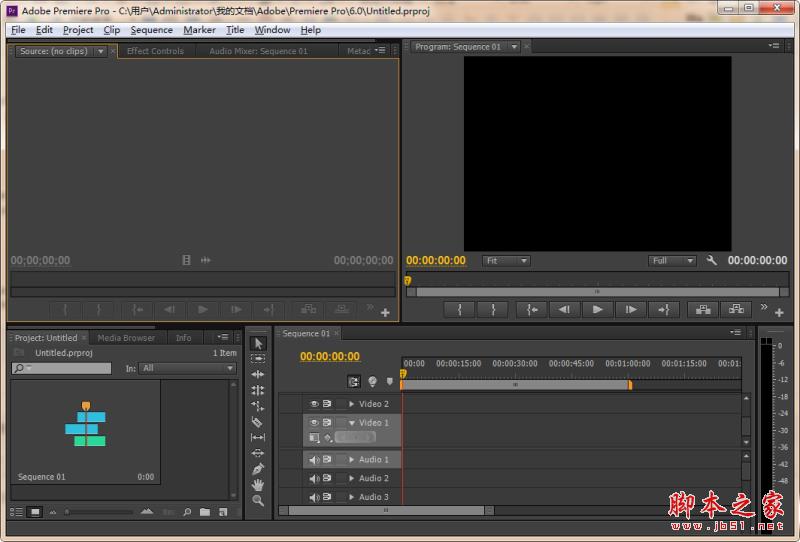800x542 pixels.
Task: Select the Track Select tool
Action: (258, 359)
